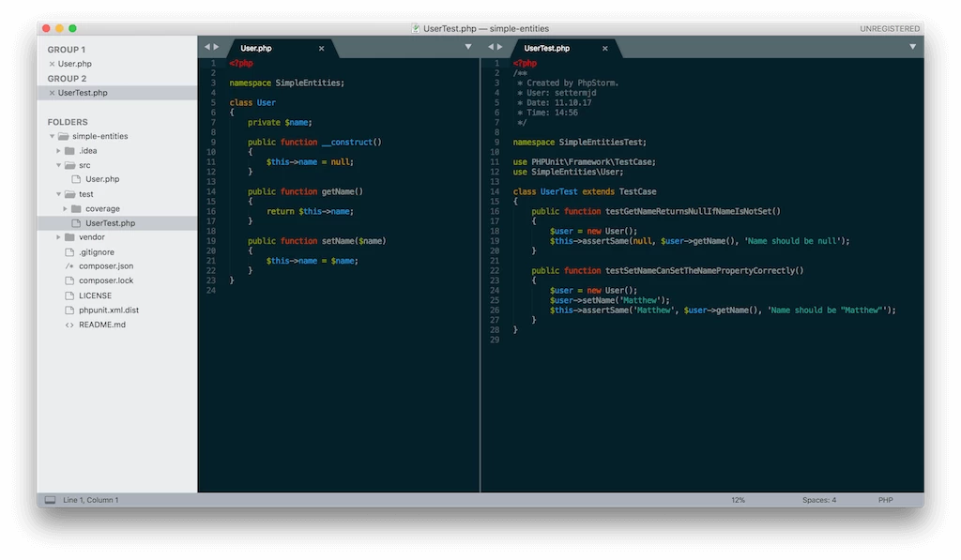
Task: Go to next tab in left pane
Action: click(216, 47)
